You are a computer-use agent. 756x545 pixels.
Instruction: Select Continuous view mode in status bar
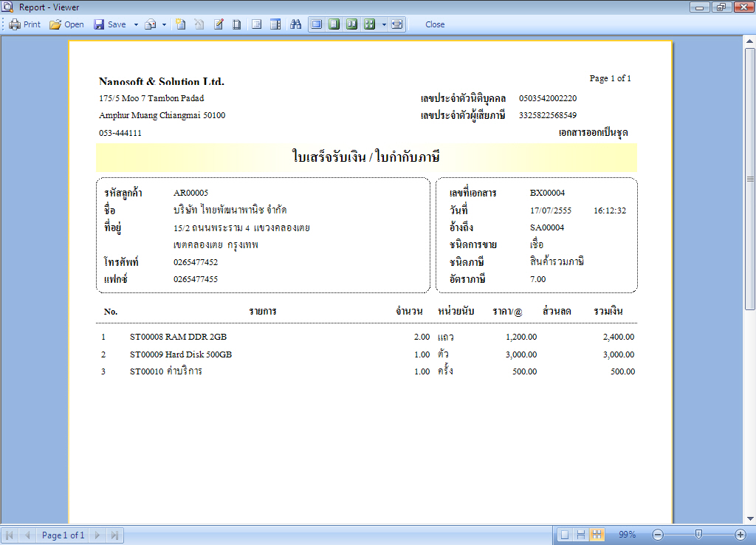coord(581,535)
